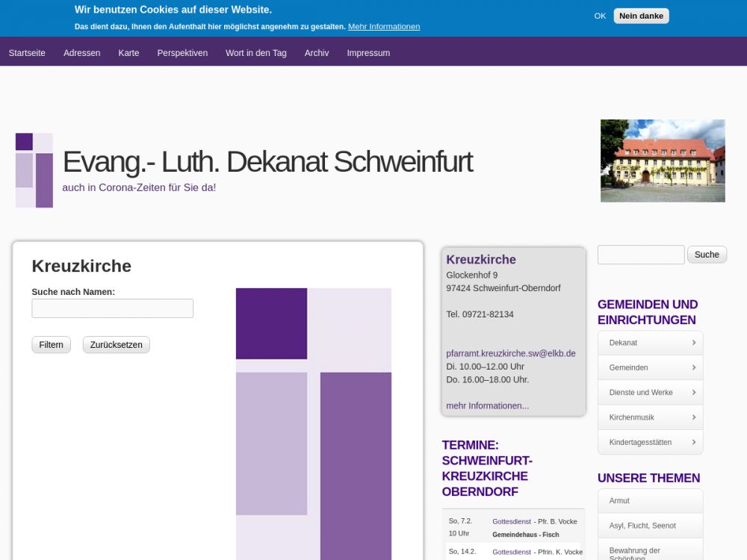Image resolution: width=747 pixels, height=560 pixels.
Task: Open the pfarramt.kreuzkirche.sw@elkb.de email link
Action: [x=510, y=353]
